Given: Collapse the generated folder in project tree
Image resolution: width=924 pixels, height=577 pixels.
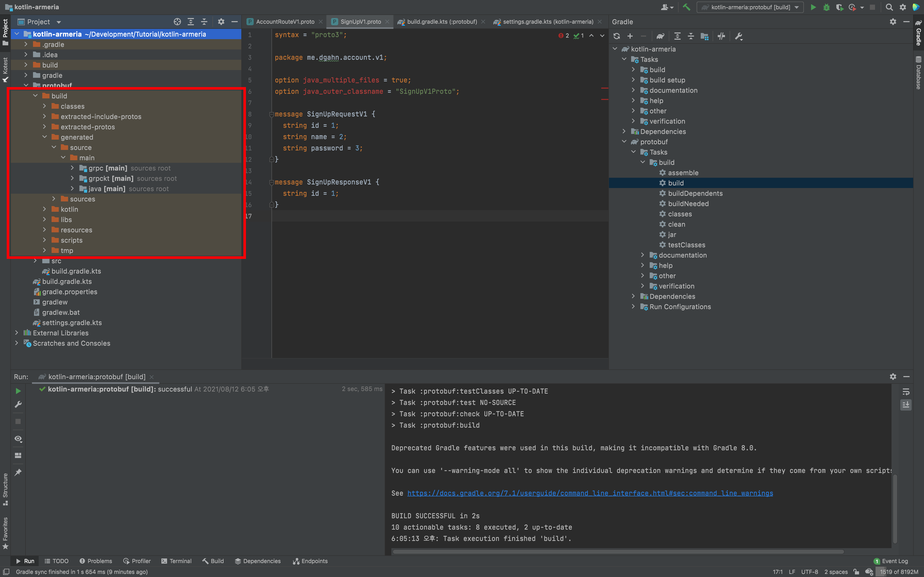Looking at the screenshot, I should (45, 137).
